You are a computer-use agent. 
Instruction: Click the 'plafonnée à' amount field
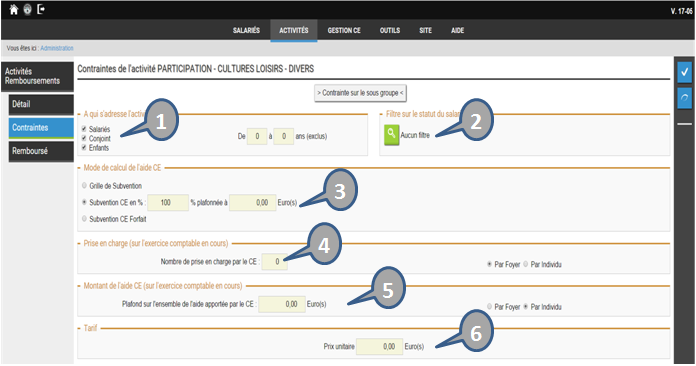point(253,202)
